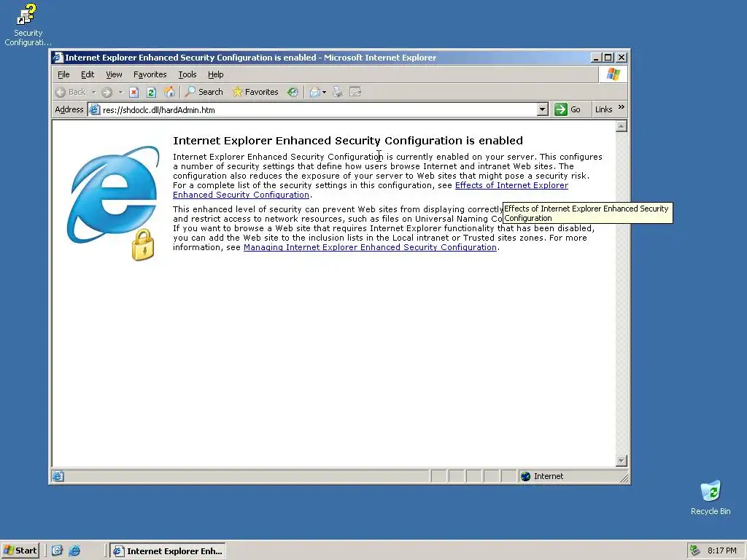Click the Mail toolbar icon
The width and height of the screenshot is (747, 560).
(x=314, y=92)
